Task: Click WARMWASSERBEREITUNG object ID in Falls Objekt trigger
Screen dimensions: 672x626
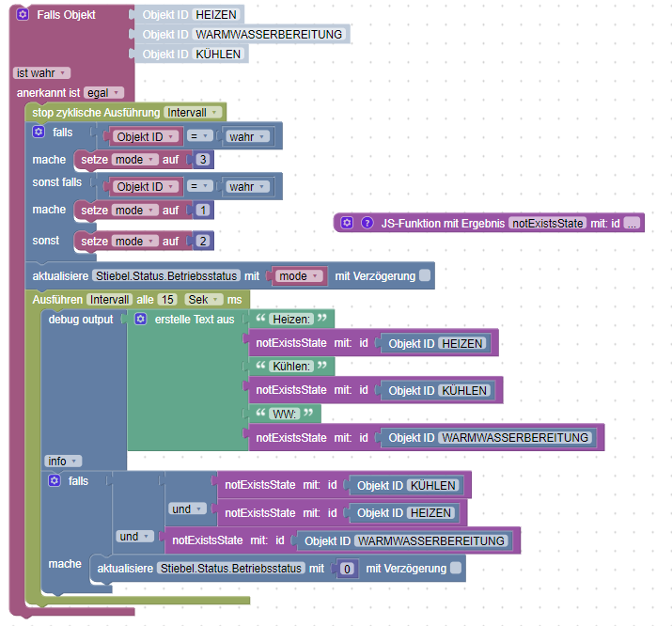Action: click(269, 34)
